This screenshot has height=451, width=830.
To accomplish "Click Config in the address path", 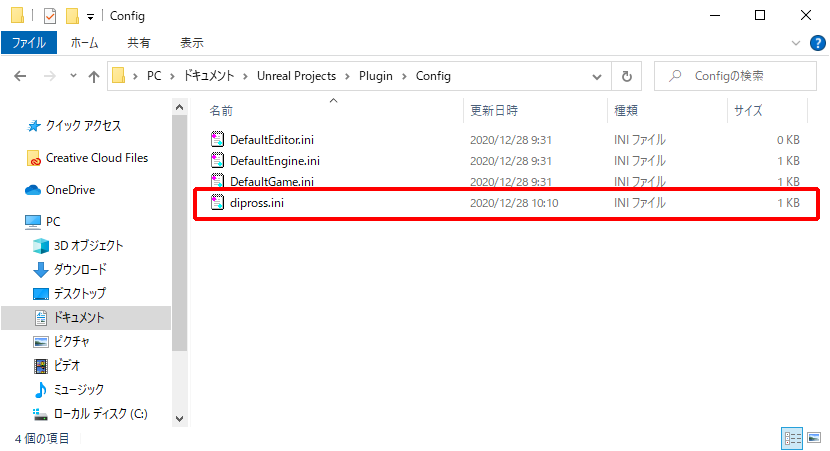I will coord(433,76).
